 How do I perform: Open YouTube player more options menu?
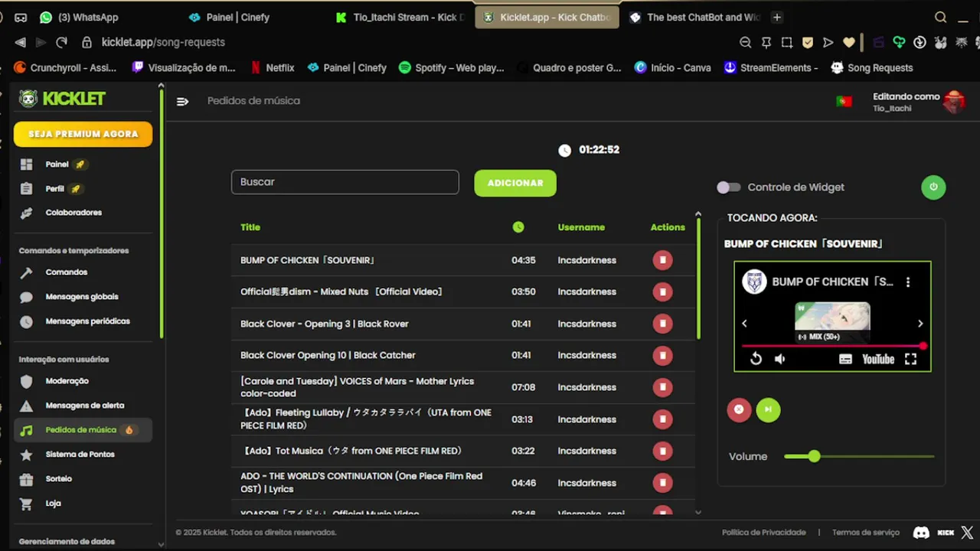[908, 282]
